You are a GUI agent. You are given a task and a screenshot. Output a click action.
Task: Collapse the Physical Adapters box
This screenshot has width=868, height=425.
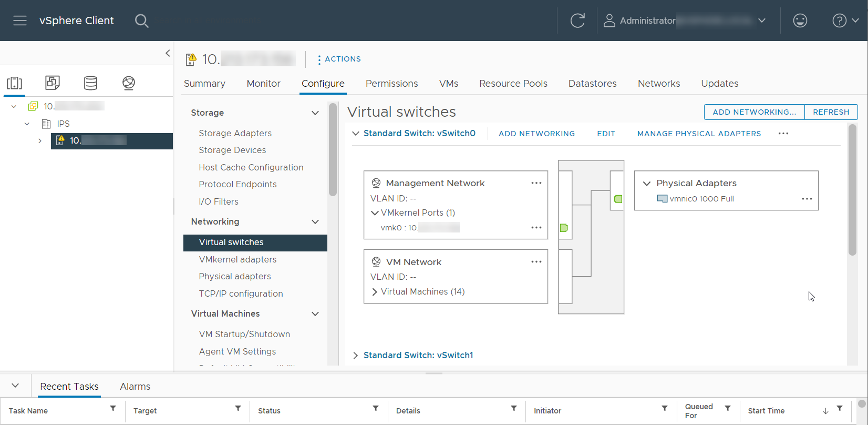(647, 184)
